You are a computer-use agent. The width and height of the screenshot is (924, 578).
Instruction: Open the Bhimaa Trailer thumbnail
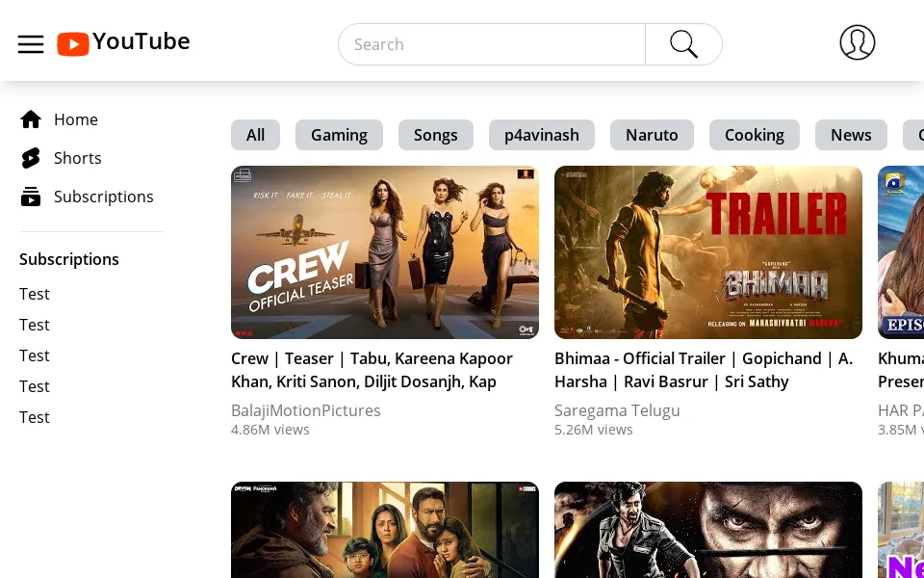click(x=708, y=252)
